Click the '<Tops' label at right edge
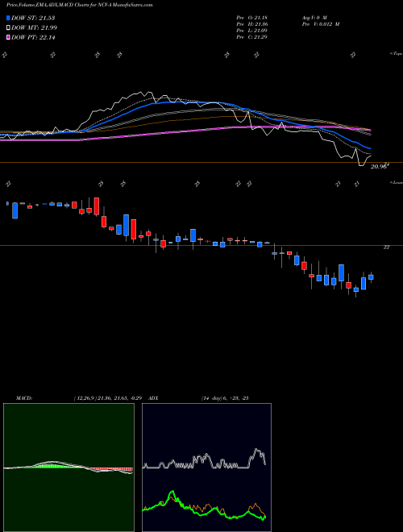 tap(396, 54)
